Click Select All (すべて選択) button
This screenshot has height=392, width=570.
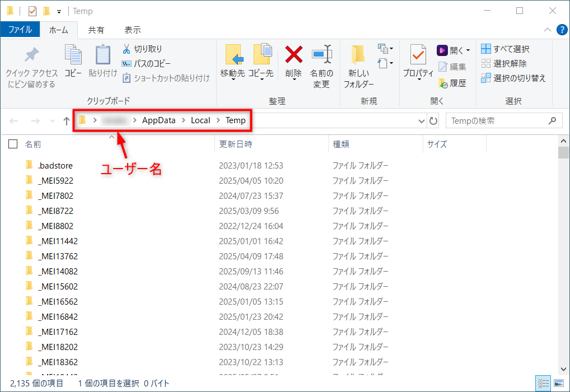(x=505, y=49)
